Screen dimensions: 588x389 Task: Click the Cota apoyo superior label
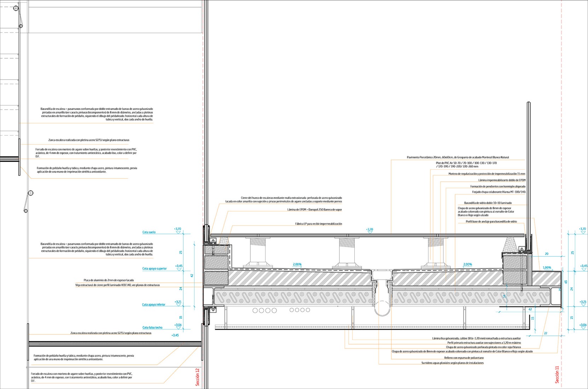[154, 269]
